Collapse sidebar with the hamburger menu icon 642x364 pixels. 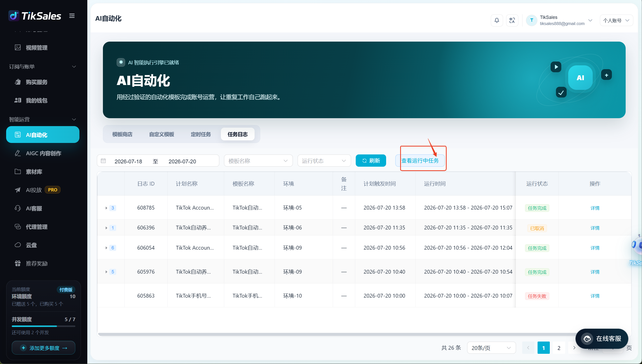point(72,16)
